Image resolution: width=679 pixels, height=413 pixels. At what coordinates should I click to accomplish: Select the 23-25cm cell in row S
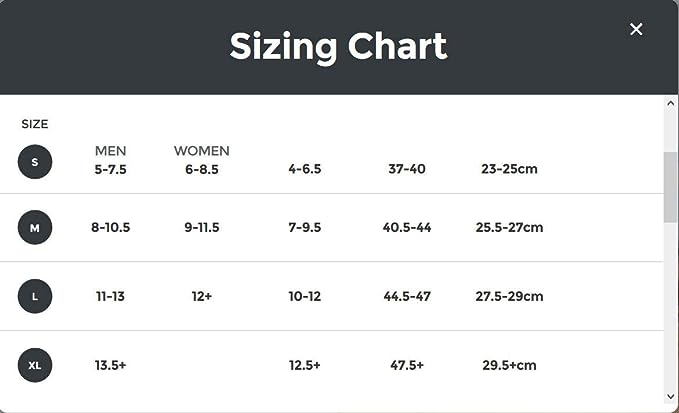tap(509, 169)
